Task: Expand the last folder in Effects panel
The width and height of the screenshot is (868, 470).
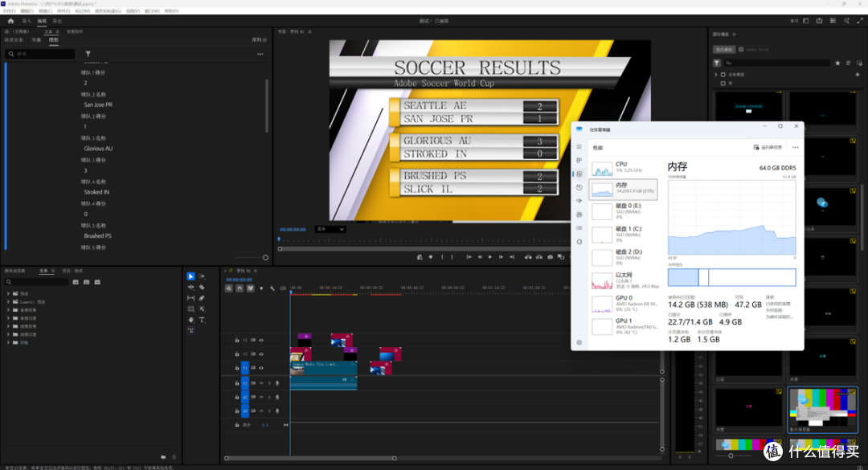Action: tap(8, 343)
